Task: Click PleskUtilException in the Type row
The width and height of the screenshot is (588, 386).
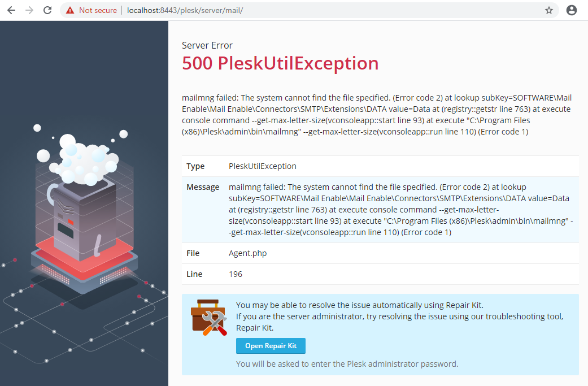Action: tap(262, 166)
